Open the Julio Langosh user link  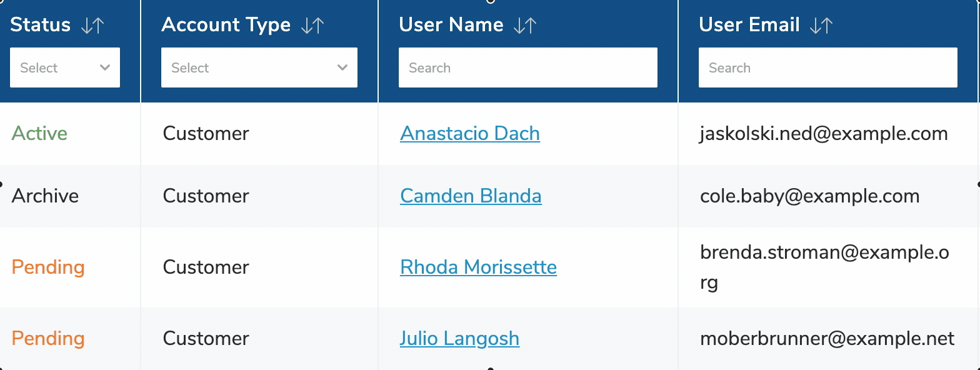[x=459, y=338]
